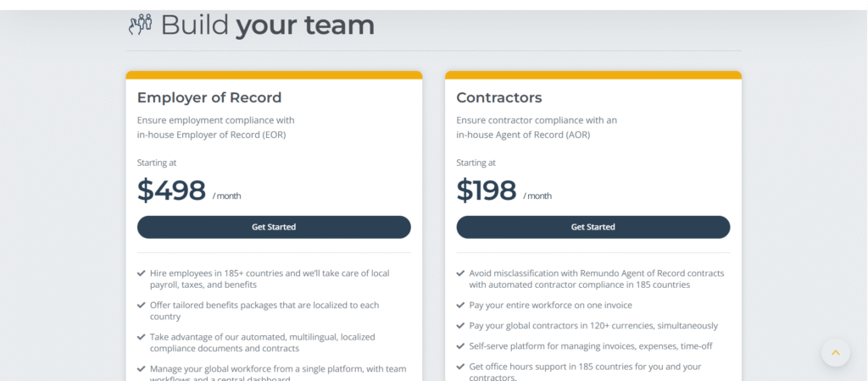
Task: Click Get Started under Contractors
Action: pos(593,227)
